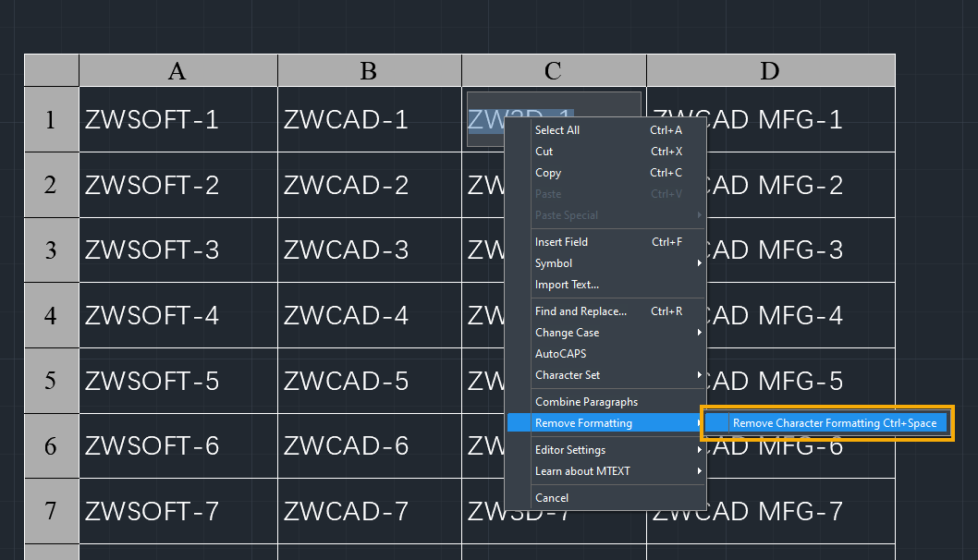Screen dimensions: 978x560
Task: Click Remove Character Formatting Ctrl+Space
Action: pyautogui.click(x=827, y=423)
